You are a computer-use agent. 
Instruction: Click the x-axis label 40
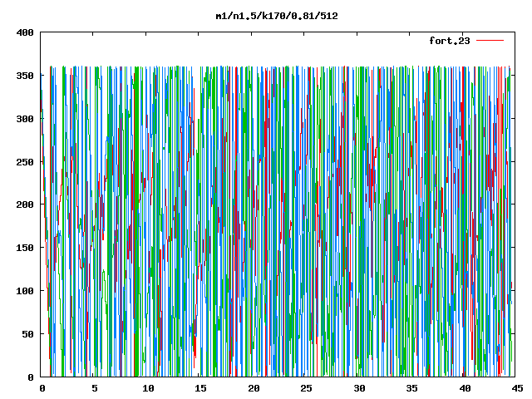click(x=465, y=388)
